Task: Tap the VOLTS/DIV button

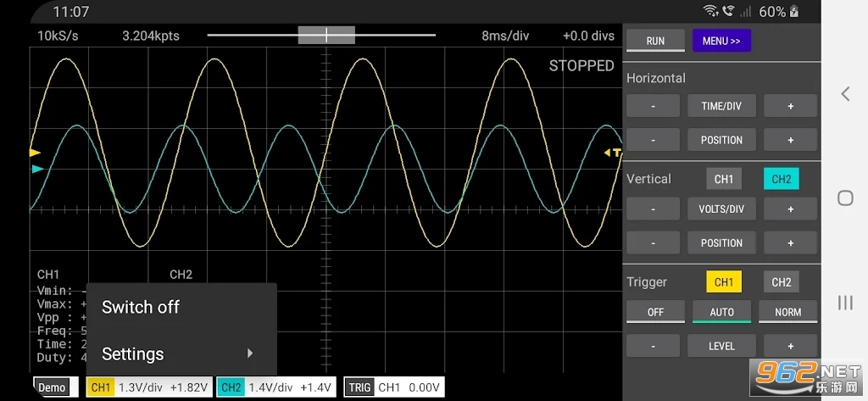Action: (721, 209)
